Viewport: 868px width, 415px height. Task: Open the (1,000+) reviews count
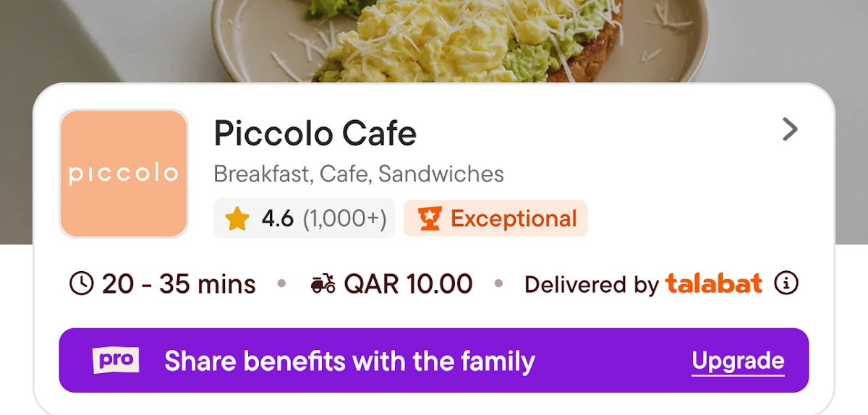coord(344,218)
